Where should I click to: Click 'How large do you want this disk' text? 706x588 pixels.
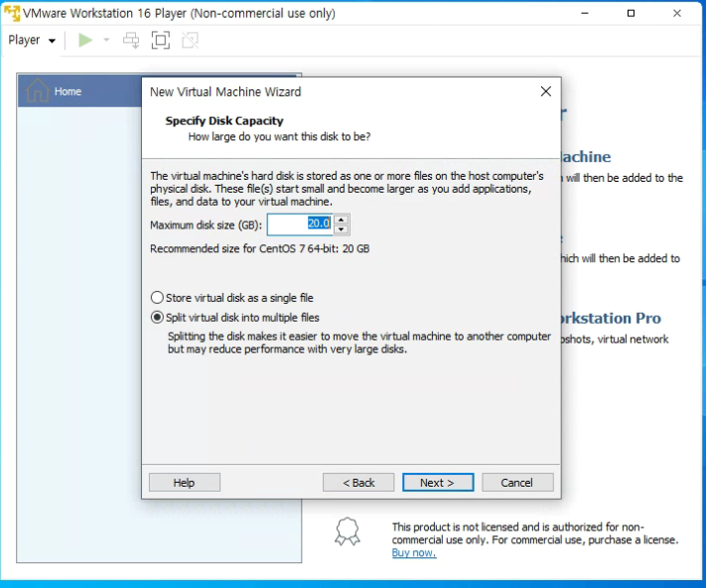pos(279,136)
